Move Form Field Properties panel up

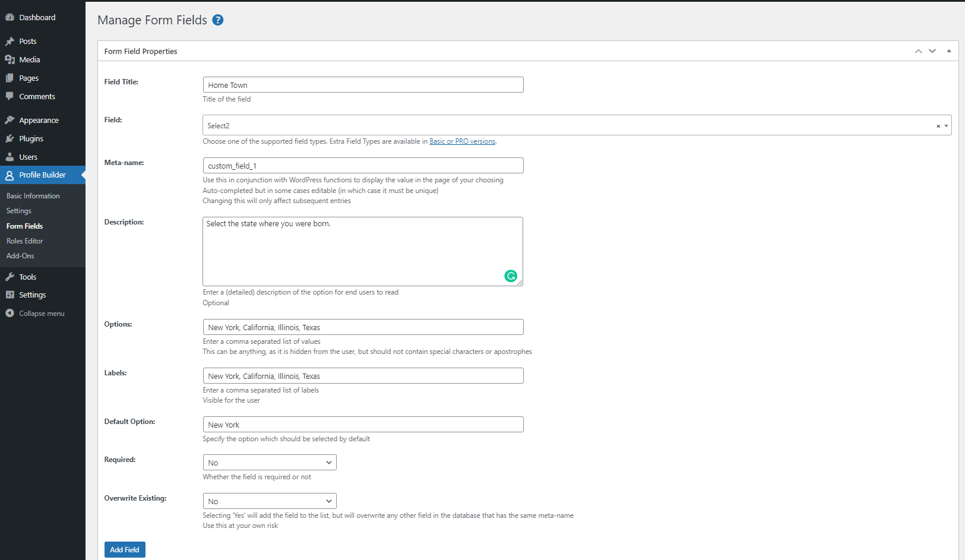pos(919,51)
